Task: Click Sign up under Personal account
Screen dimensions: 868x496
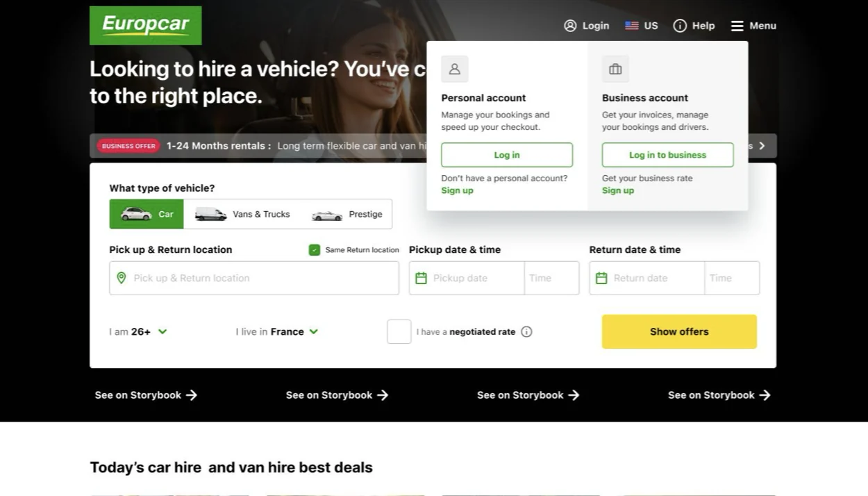Action: (457, 190)
